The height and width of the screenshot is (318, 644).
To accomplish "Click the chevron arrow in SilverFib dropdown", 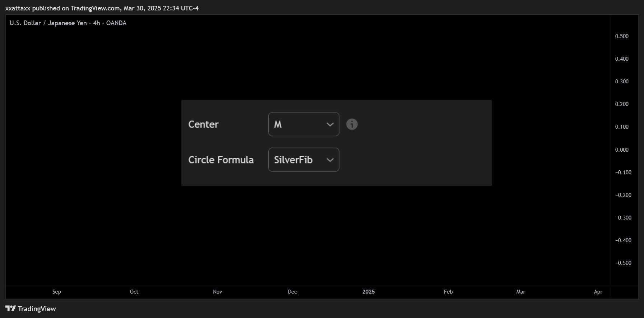I will 330,160.
